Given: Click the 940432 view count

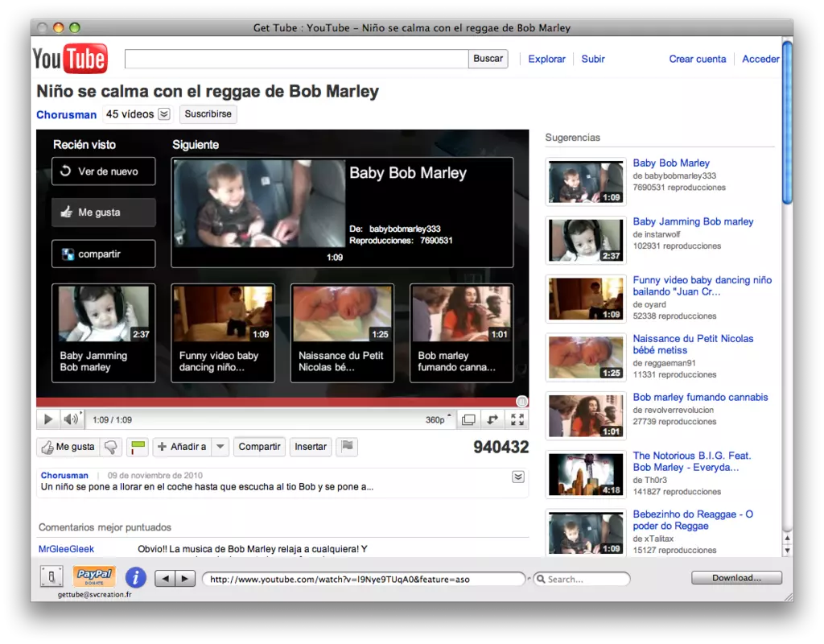Looking at the screenshot, I should 501,447.
